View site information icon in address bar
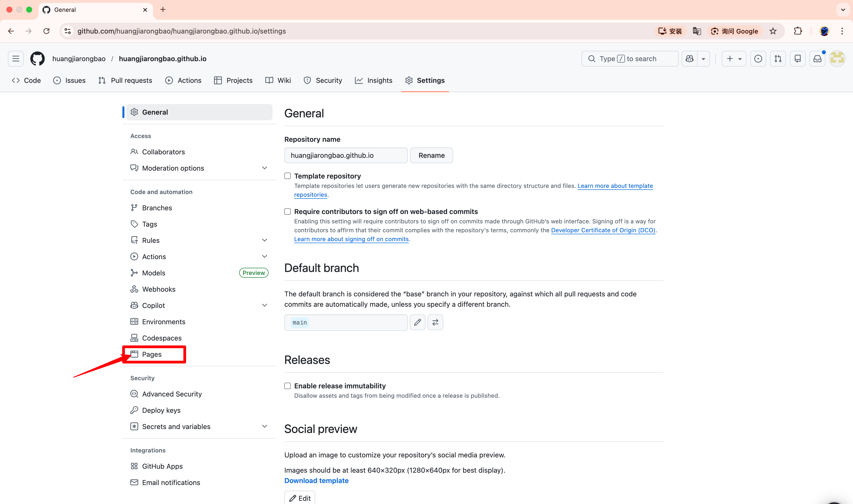Screen dimensions: 853x504 click(x=68, y=31)
